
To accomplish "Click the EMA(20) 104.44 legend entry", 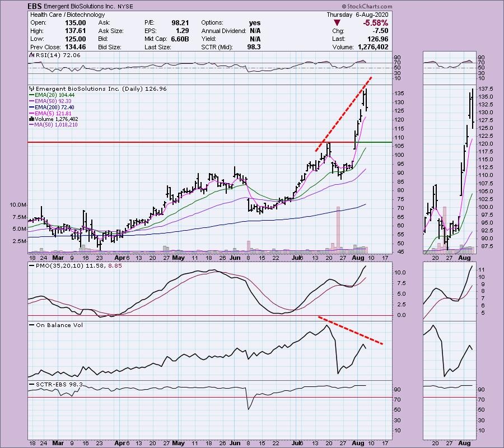I will 52,95.
